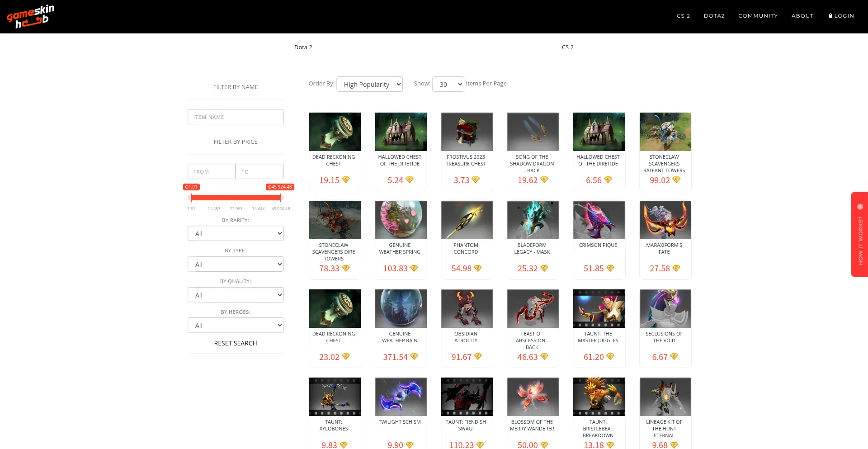868x449 pixels.
Task: Click the circular icon on HOW IT WORKS tab
Action: [x=860, y=207]
